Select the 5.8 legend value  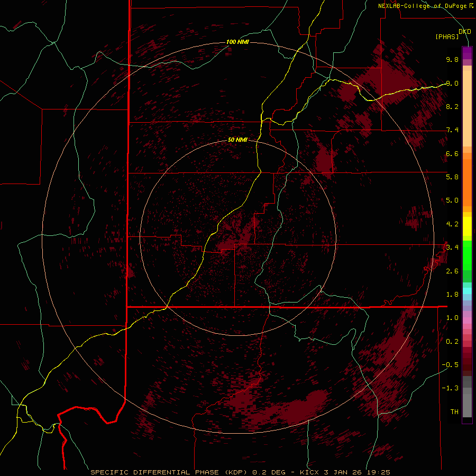(452, 177)
